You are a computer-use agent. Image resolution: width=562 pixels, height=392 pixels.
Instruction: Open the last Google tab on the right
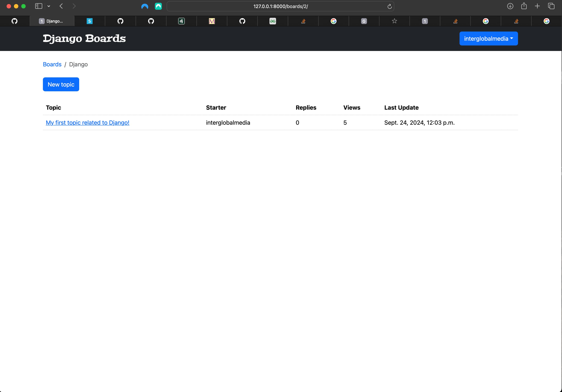click(x=547, y=21)
